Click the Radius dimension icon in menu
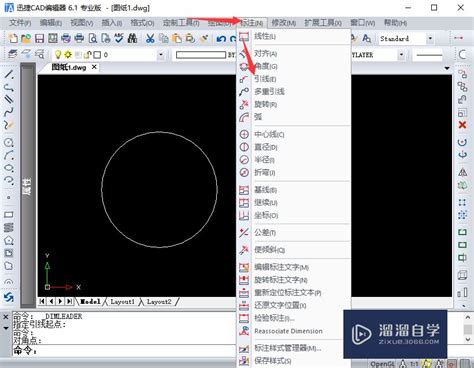Viewport: 474px width, 368px height. tap(244, 160)
